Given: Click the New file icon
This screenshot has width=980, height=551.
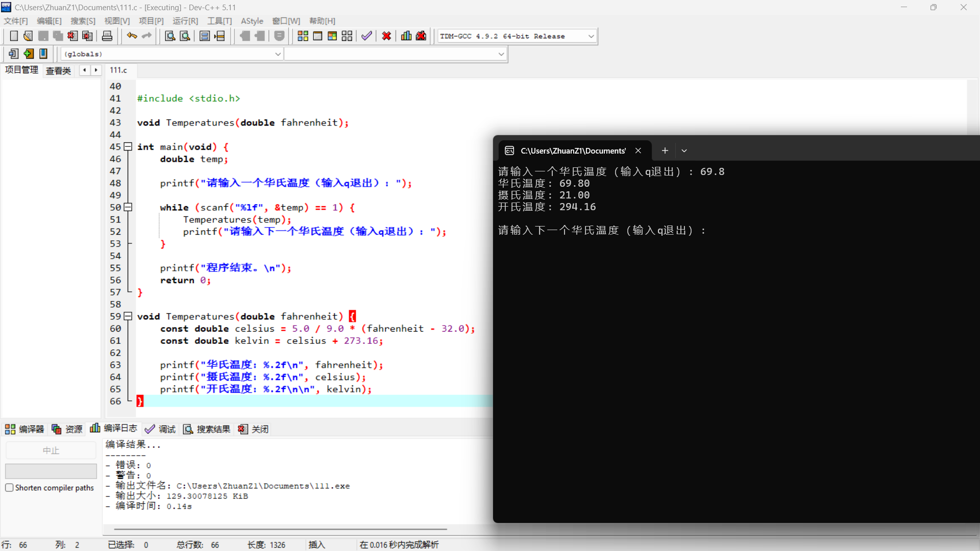Looking at the screenshot, I should click(14, 36).
